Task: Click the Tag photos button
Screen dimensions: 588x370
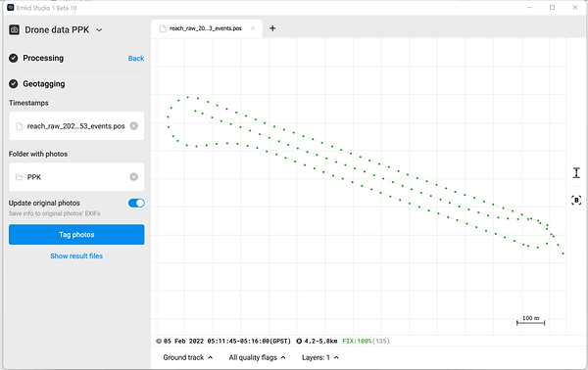Action: [x=76, y=235]
